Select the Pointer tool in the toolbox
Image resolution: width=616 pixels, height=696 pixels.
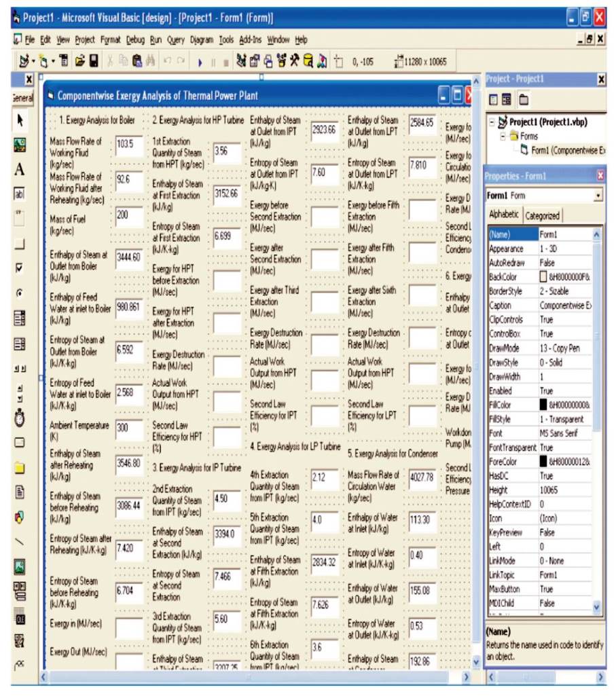click(20, 120)
